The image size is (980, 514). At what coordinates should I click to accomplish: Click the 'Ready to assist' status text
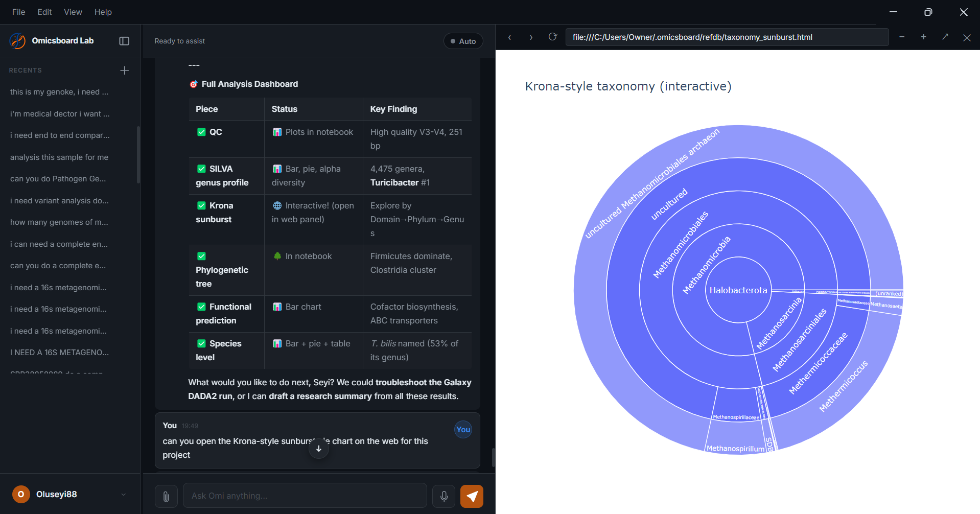179,41
